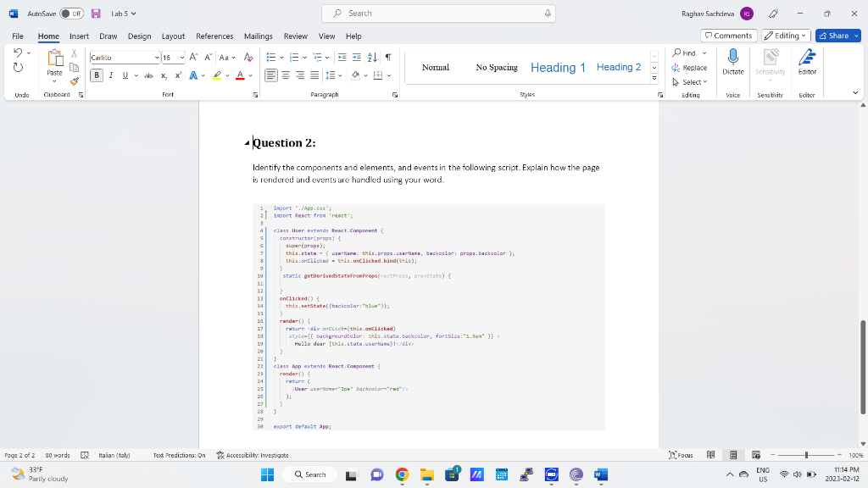The height and width of the screenshot is (488, 868).
Task: Justify the text
Action: [314, 75]
